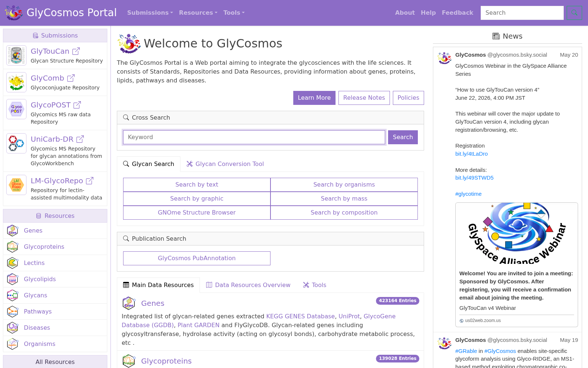Image resolution: width=588 pixels, height=368 pixels.
Task: Click the Learn More button
Action: point(314,98)
